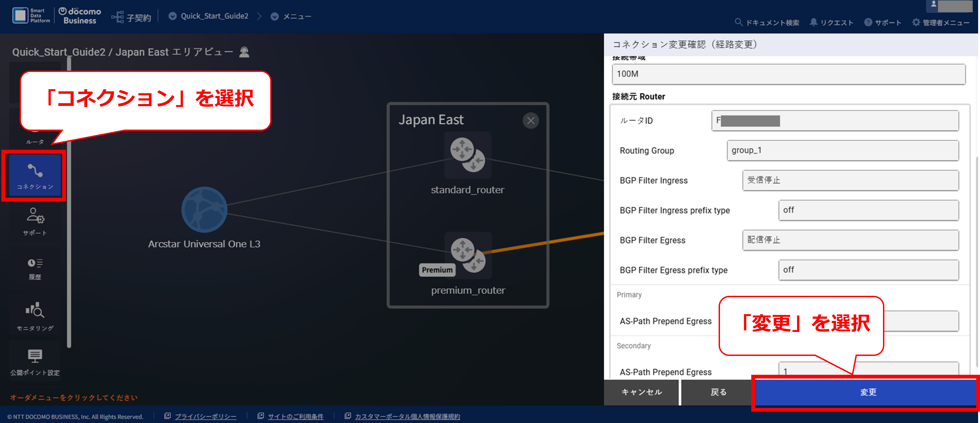Open the 子契約 hierarchy menu
The image size is (980, 423).
click(x=131, y=17)
